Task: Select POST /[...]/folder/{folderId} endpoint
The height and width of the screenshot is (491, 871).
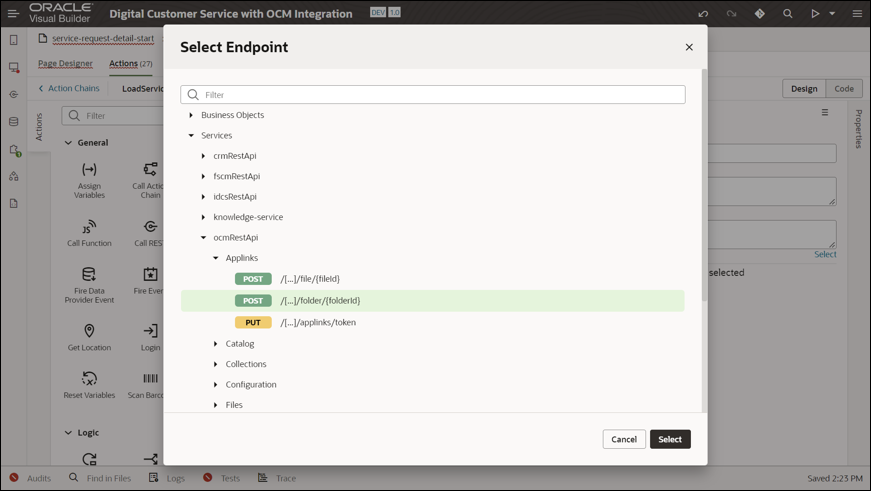Action: (x=432, y=300)
